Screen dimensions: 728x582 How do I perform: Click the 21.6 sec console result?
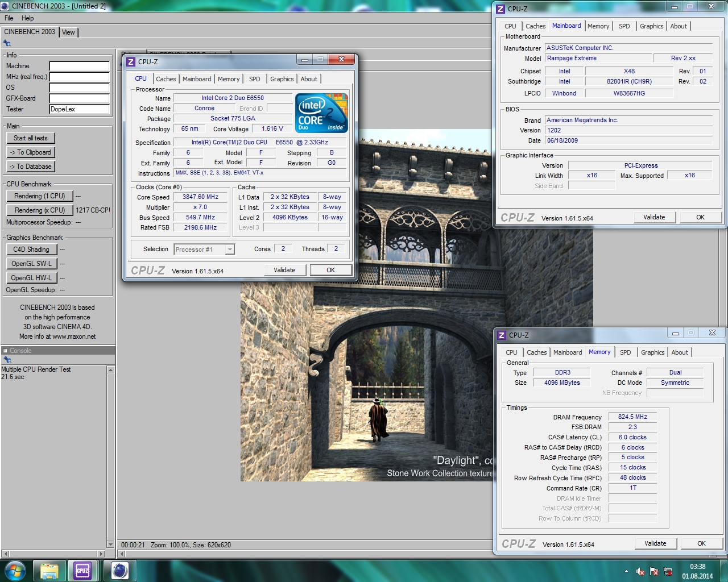(13, 377)
